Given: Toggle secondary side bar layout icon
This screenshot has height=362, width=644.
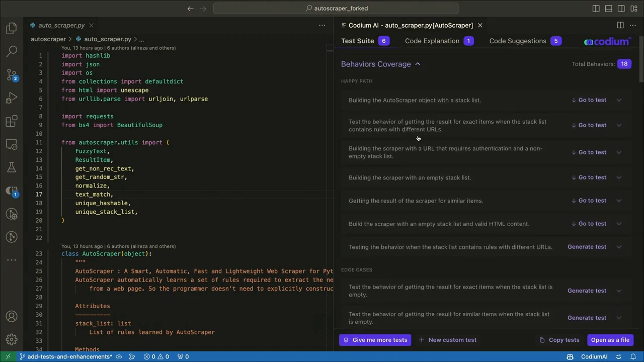Looking at the screenshot, I should pyautogui.click(x=621, y=9).
